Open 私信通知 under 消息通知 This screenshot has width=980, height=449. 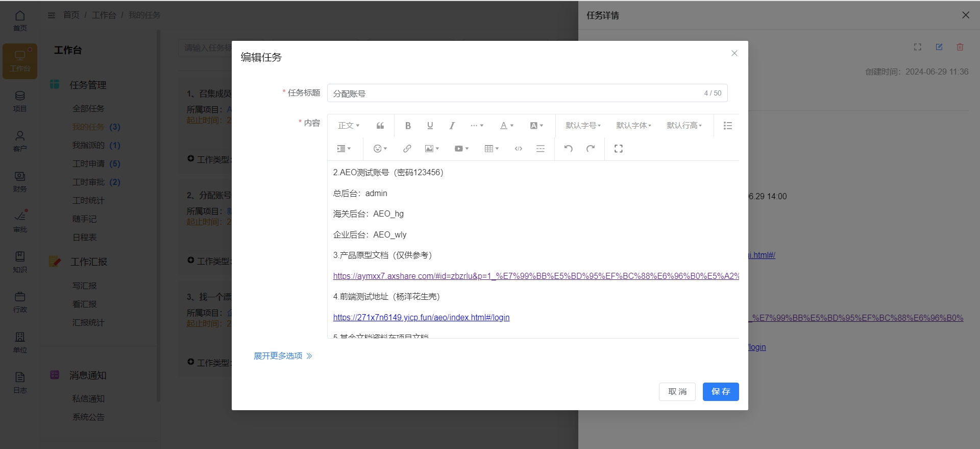coord(88,398)
